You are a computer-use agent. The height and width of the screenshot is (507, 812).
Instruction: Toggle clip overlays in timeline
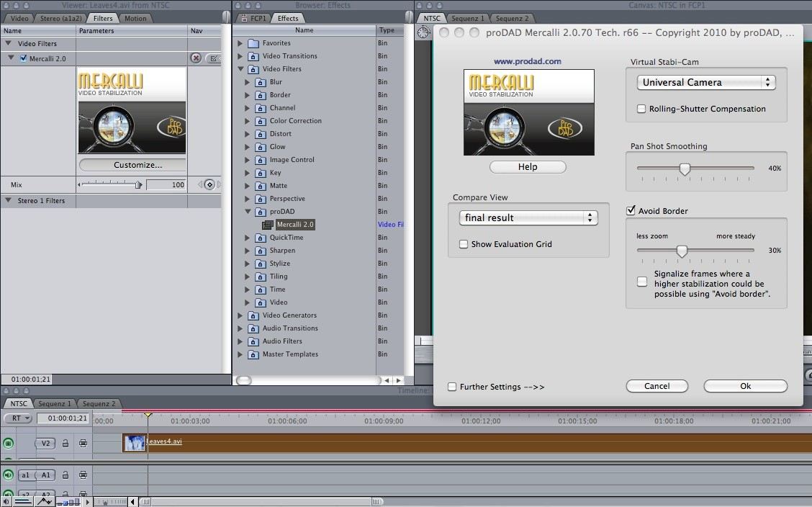pos(45,501)
